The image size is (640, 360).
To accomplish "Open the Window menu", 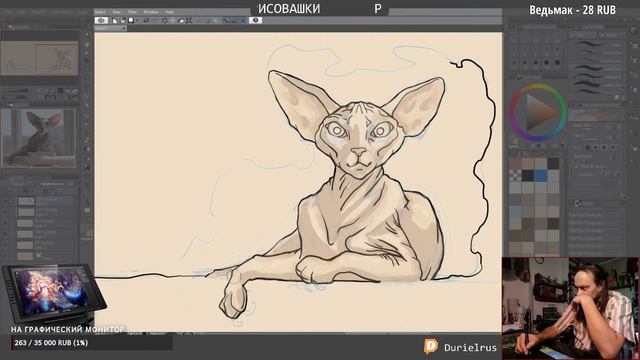I will tap(151, 12).
